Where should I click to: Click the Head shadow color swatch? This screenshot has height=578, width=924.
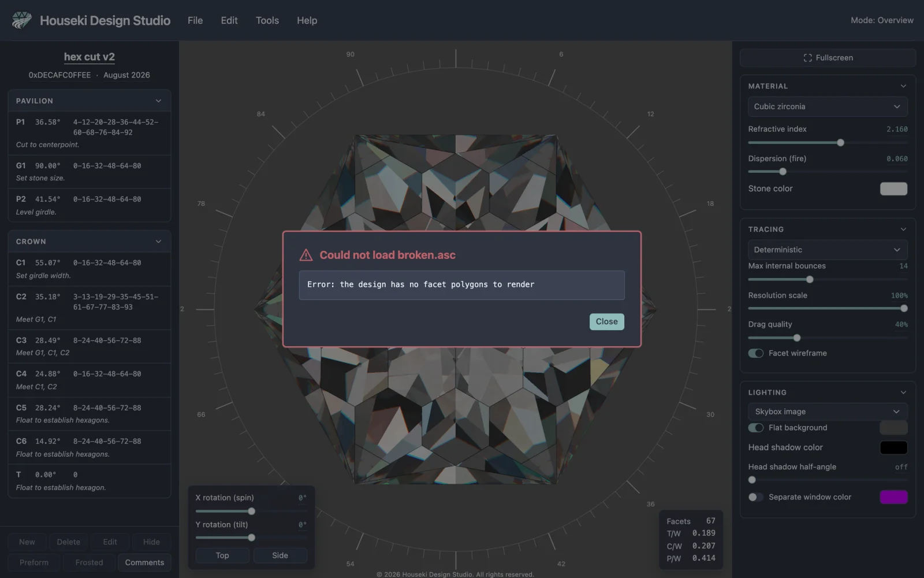(x=893, y=447)
